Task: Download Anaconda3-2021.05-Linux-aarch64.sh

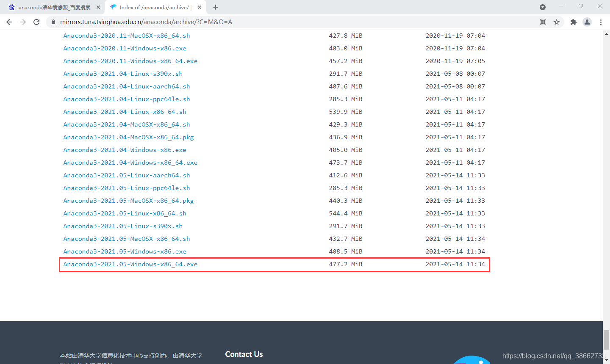Action: click(127, 175)
